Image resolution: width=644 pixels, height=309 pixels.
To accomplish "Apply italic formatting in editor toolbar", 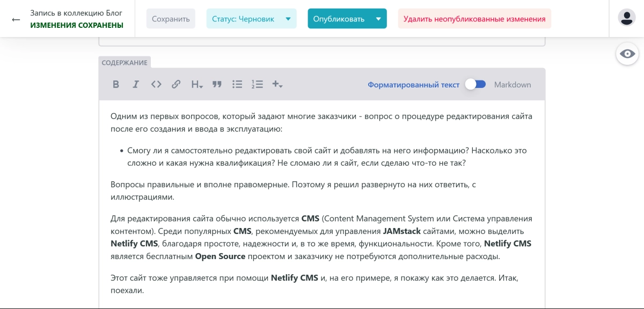I will coord(136,84).
